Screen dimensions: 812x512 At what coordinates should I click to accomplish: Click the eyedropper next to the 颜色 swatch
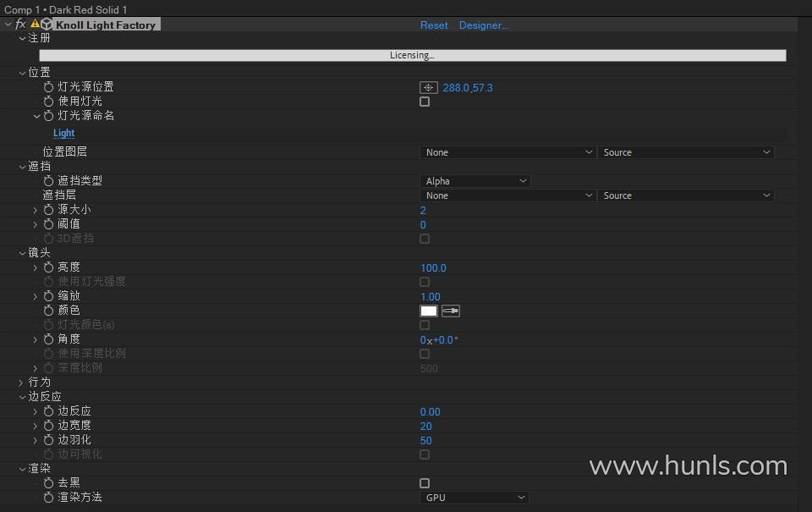[x=451, y=311]
